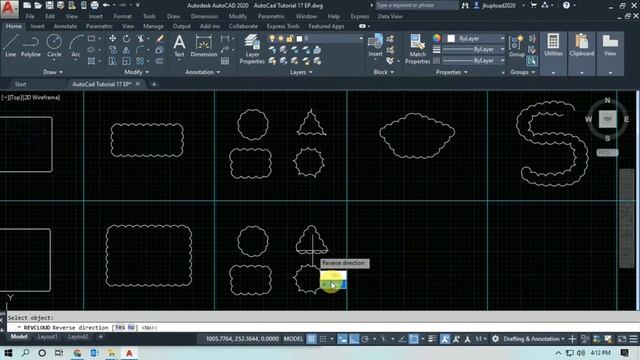Toggle group selection mode icon
Image resolution: width=640 pixels, height=360 pixels.
click(x=531, y=61)
